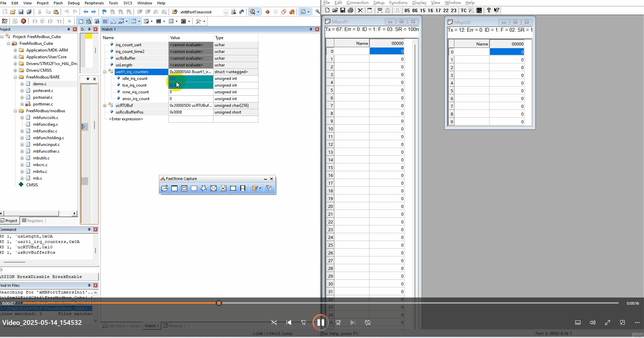644x338 pixels.
Task: Toggle subtitles/captions in video player
Action: (578, 322)
